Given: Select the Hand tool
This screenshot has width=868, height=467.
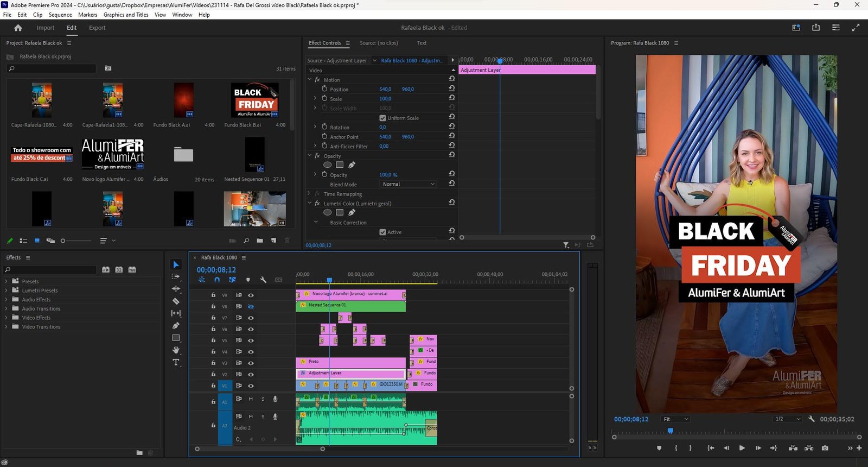Looking at the screenshot, I should click(176, 350).
